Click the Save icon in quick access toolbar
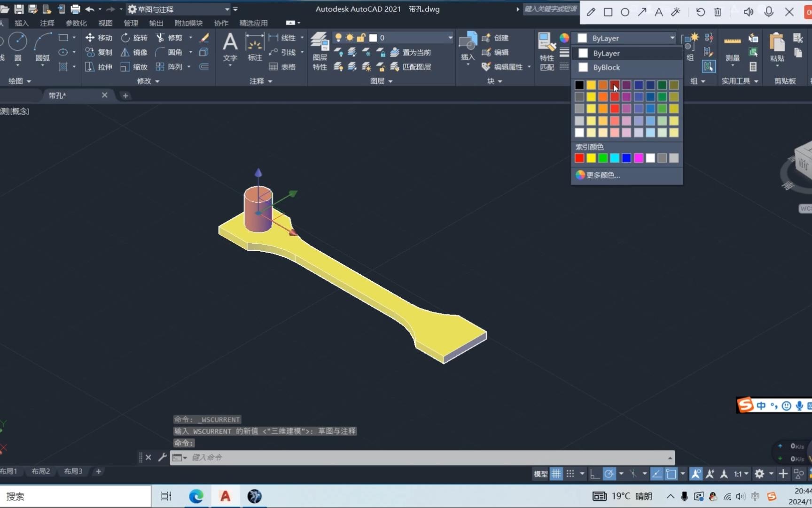This screenshot has height=508, width=812. (19, 9)
